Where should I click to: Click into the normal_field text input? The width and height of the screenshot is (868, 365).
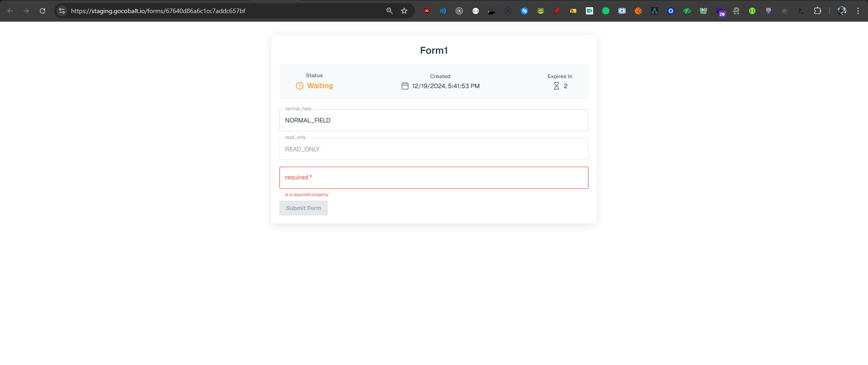(x=434, y=120)
